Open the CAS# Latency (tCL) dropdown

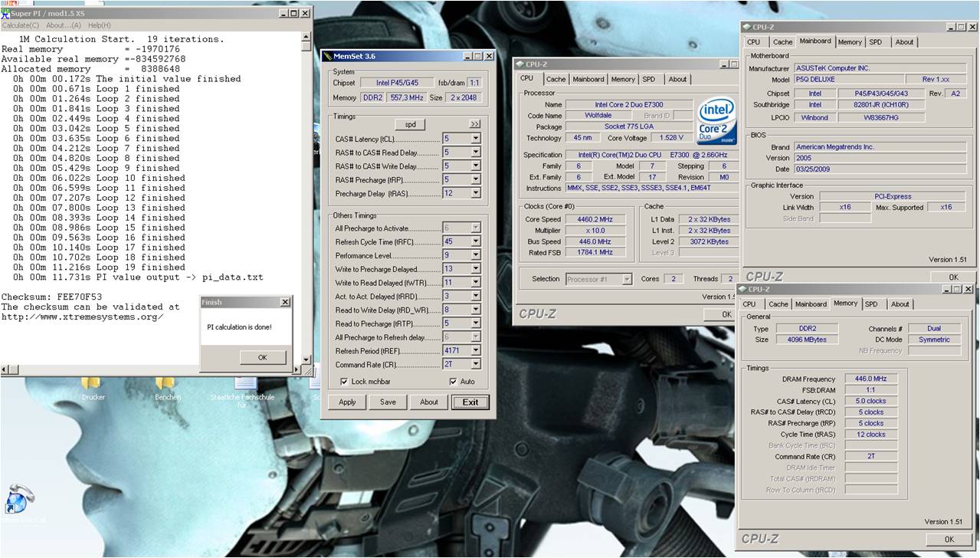coord(476,139)
